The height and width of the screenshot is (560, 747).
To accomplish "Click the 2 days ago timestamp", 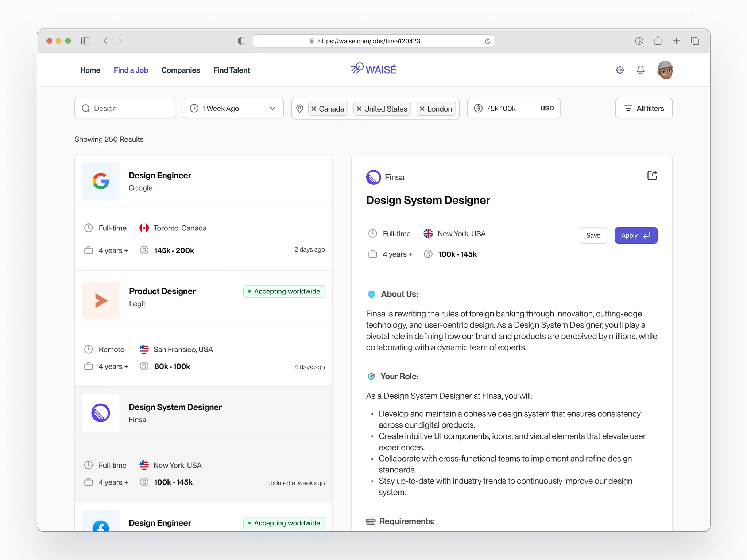I will (310, 250).
